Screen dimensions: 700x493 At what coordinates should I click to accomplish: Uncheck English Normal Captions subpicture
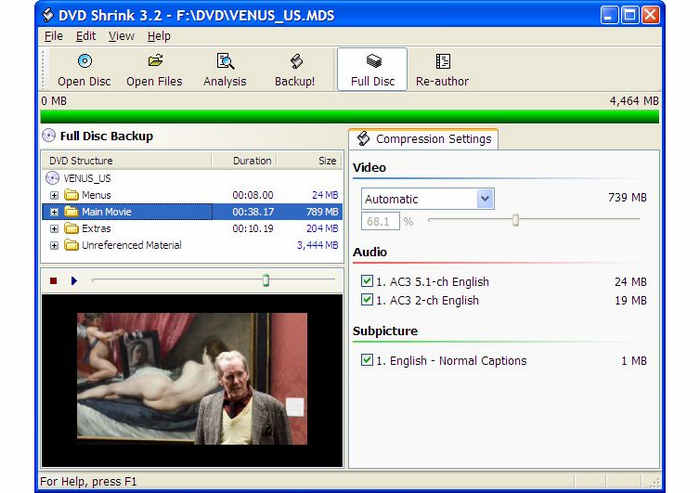(x=367, y=359)
